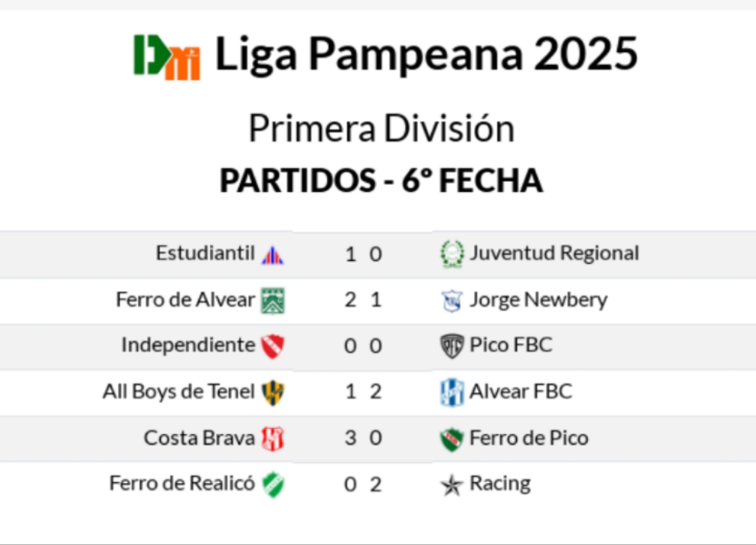This screenshot has width=756, height=545.
Task: Select the Racing team name
Action: pos(500,485)
